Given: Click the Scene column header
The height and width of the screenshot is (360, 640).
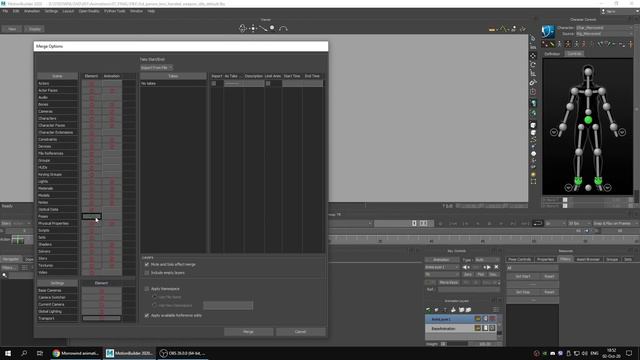Looking at the screenshot, I should 57,76.
